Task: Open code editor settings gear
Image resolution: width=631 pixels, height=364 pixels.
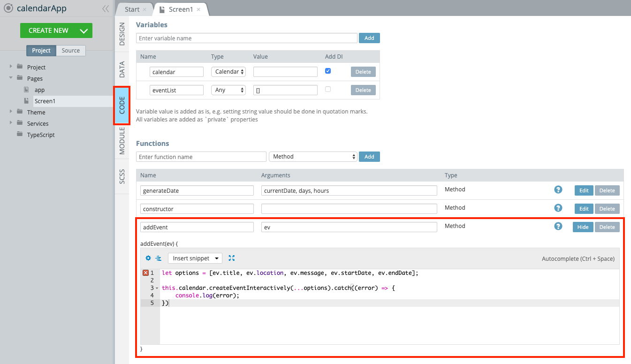Action: click(x=148, y=258)
